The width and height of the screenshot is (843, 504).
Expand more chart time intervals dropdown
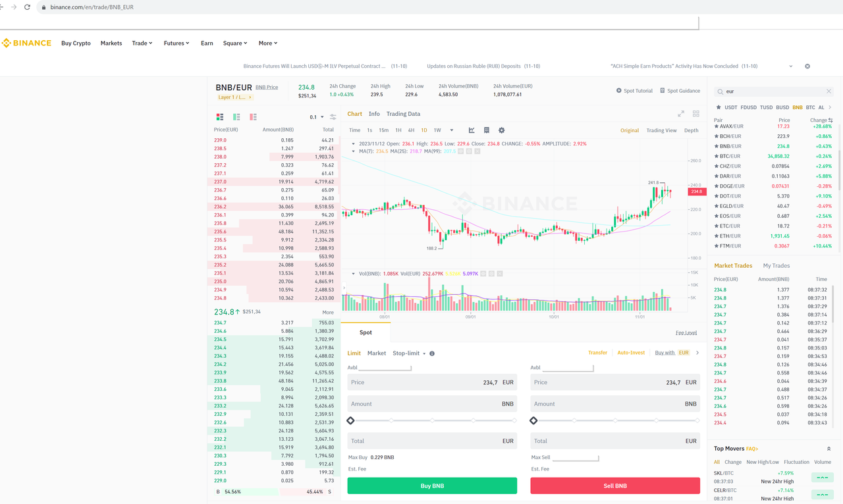452,130
